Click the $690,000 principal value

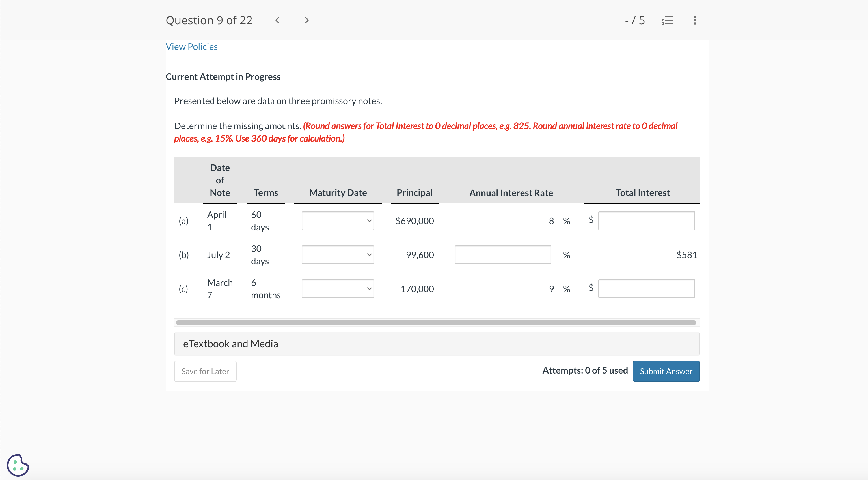click(x=414, y=221)
